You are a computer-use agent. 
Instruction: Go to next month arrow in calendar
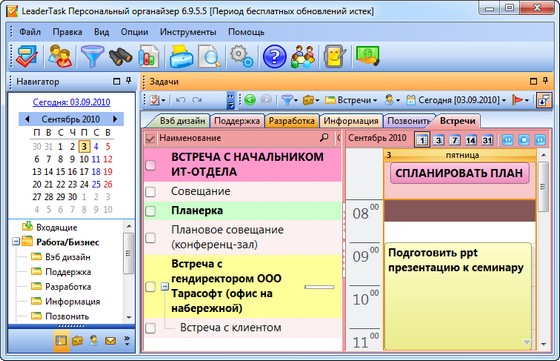(x=115, y=119)
